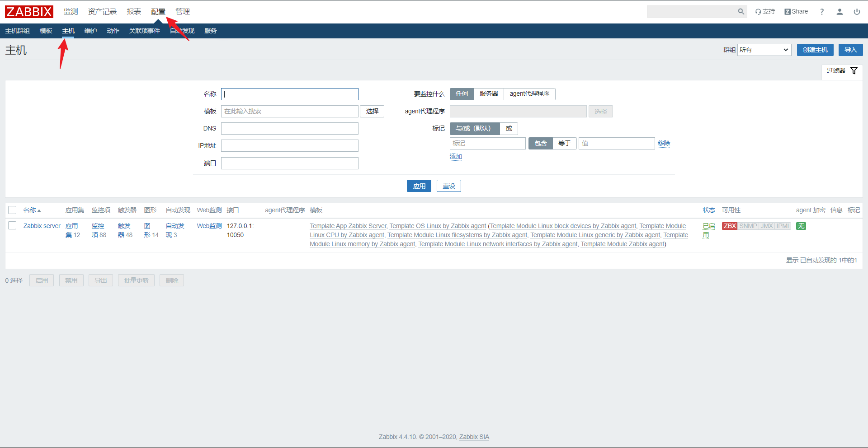Select 包含 tag operator
This screenshot has width=868, height=448.
click(x=541, y=144)
